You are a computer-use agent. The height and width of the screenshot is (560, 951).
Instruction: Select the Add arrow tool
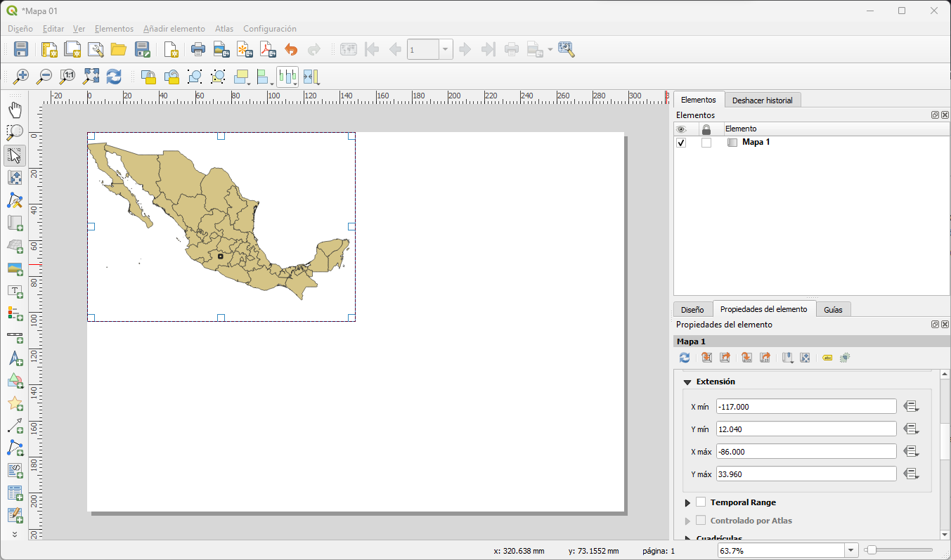15,425
